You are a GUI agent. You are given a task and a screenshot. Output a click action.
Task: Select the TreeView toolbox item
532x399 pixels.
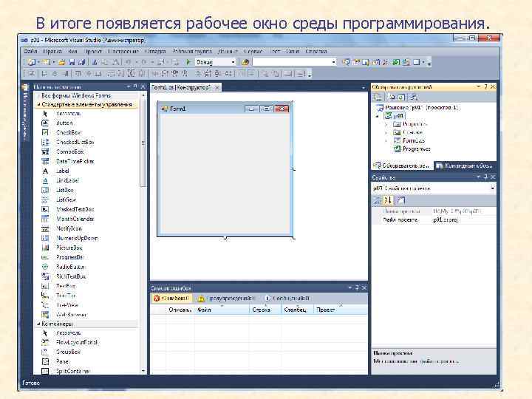[67, 305]
